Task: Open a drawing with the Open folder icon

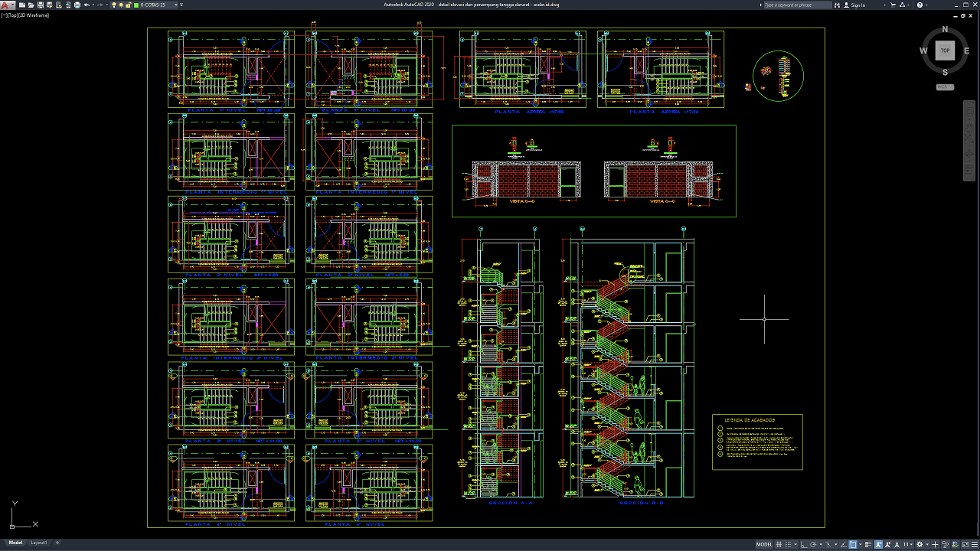Action: [31, 5]
